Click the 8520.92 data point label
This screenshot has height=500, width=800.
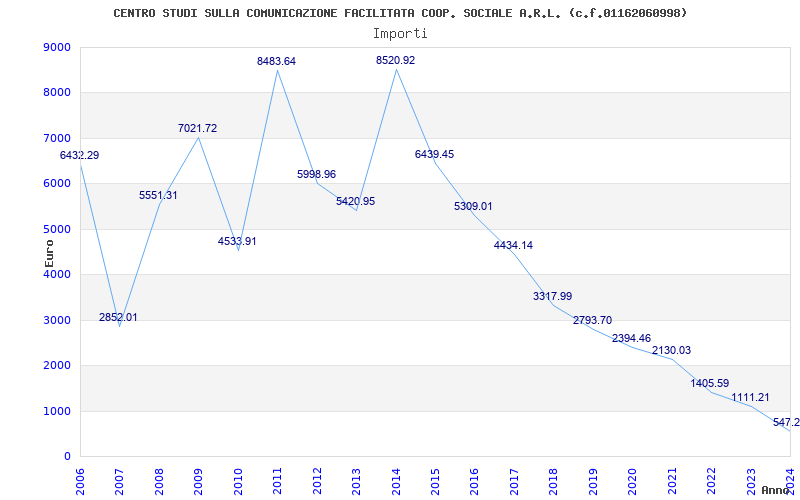pos(395,60)
